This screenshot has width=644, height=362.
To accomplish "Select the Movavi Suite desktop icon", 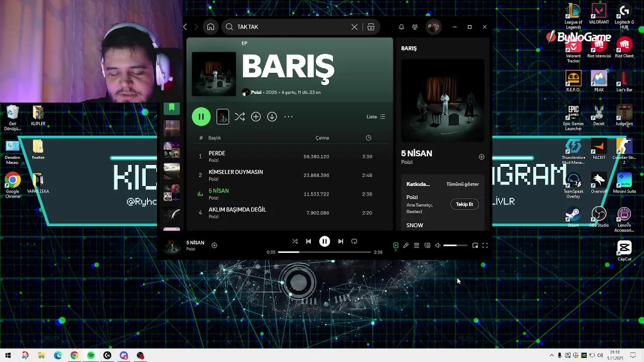I will point(624,183).
